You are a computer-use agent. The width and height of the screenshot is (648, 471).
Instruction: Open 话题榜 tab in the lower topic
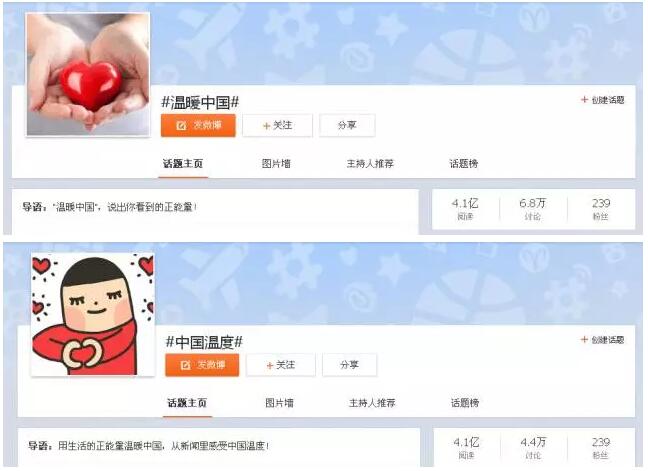point(465,403)
